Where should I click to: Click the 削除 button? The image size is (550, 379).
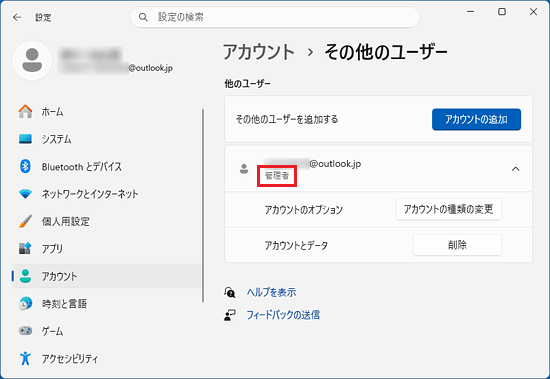point(457,245)
